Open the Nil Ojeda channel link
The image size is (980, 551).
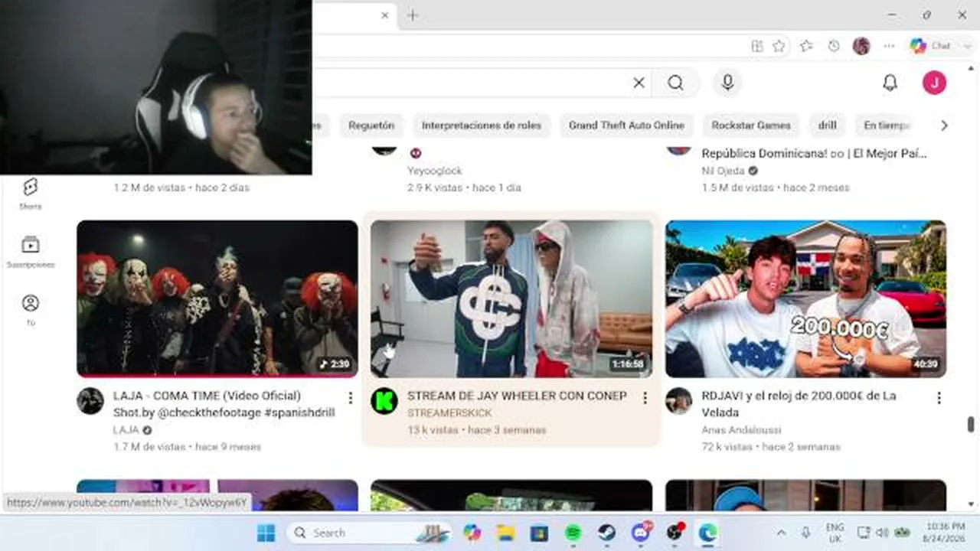point(723,171)
